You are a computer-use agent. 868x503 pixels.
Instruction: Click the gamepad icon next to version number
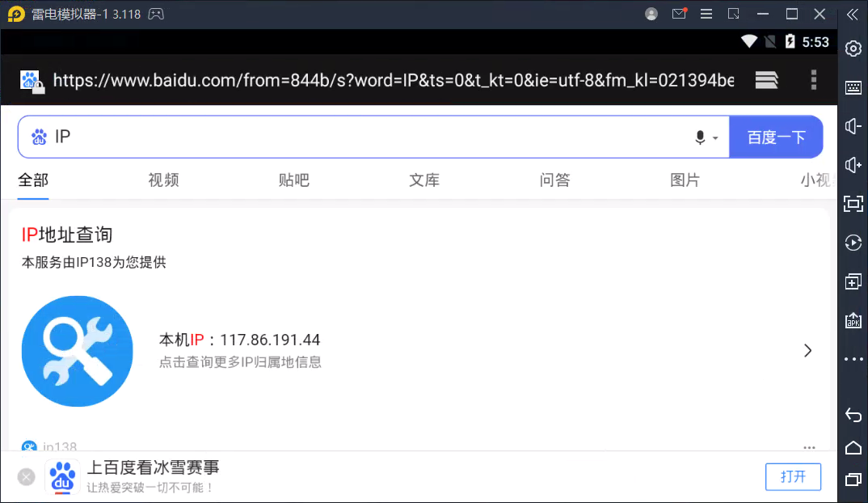pyautogui.click(x=156, y=14)
